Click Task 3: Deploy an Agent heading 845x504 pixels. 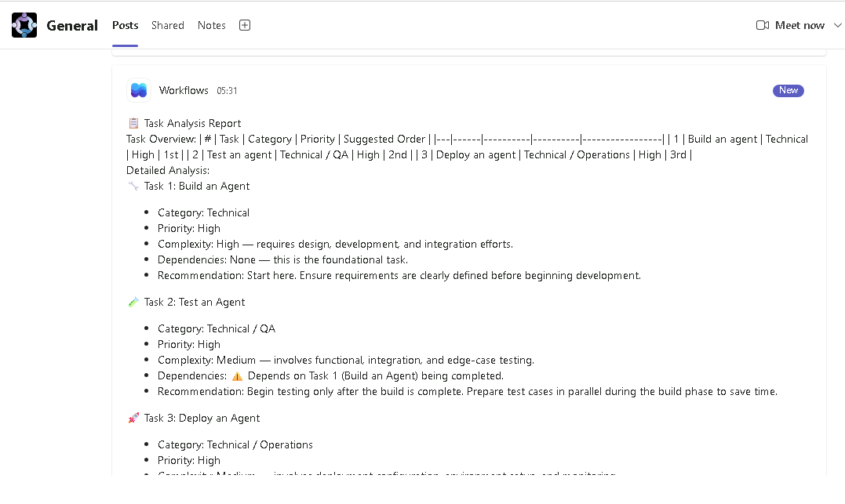202,418
